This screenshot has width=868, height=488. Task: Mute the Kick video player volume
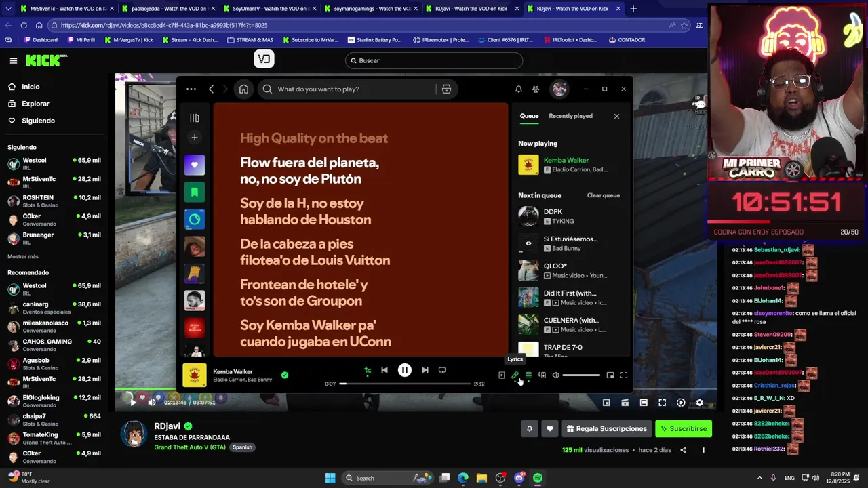coord(152,402)
